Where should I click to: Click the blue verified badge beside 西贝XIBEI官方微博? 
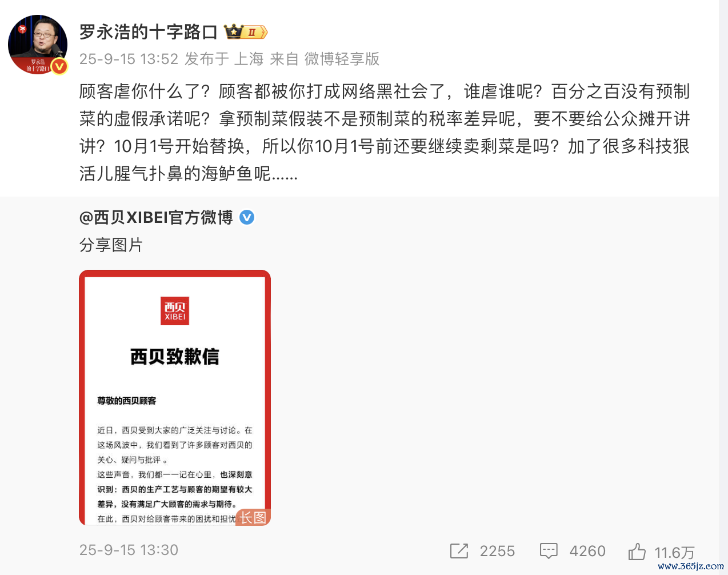[x=247, y=217]
